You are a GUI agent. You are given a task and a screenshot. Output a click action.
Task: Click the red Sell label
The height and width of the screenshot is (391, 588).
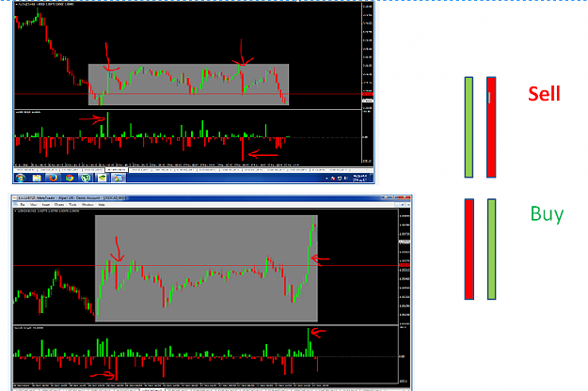[x=544, y=94]
